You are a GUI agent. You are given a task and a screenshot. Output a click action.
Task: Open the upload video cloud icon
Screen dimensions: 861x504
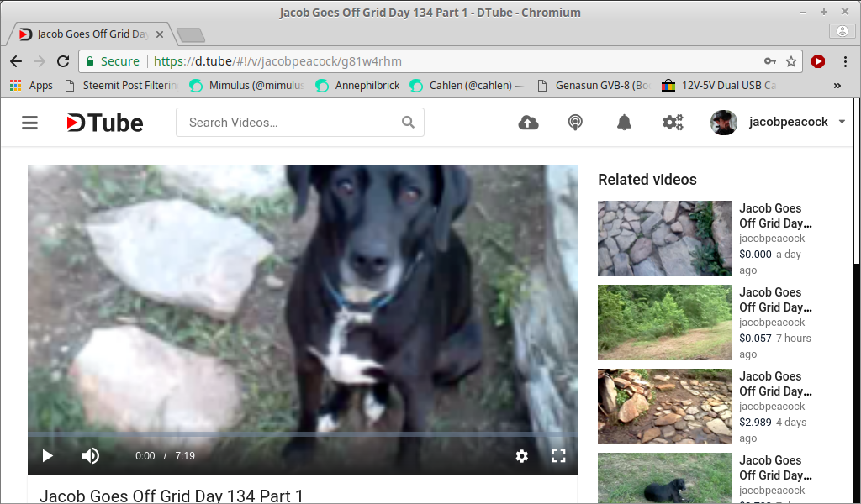click(x=528, y=123)
